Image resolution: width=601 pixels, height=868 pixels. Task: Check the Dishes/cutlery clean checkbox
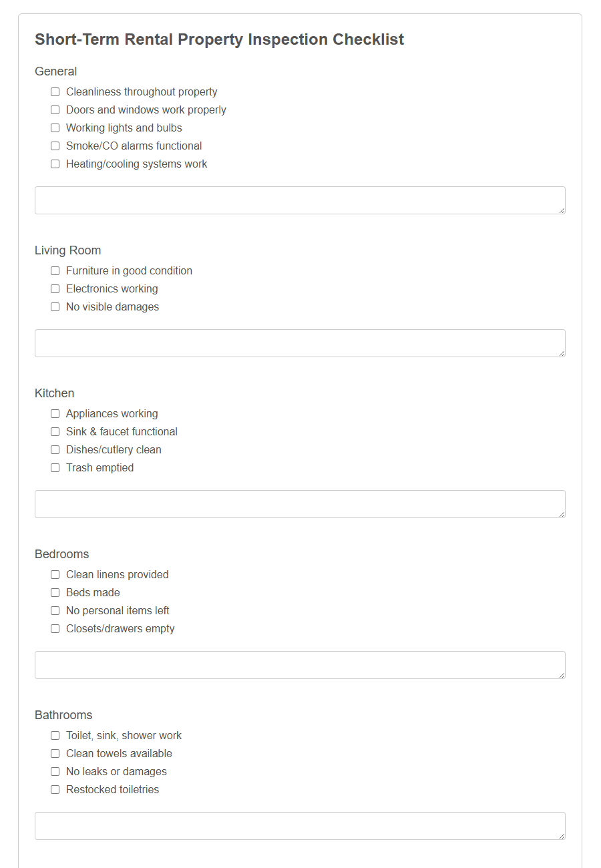(55, 449)
